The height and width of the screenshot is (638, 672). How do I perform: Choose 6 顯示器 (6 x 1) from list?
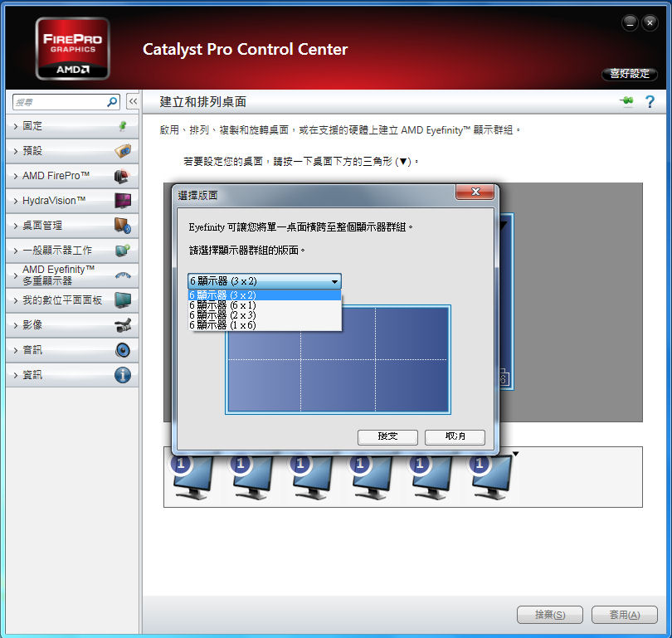click(x=265, y=305)
